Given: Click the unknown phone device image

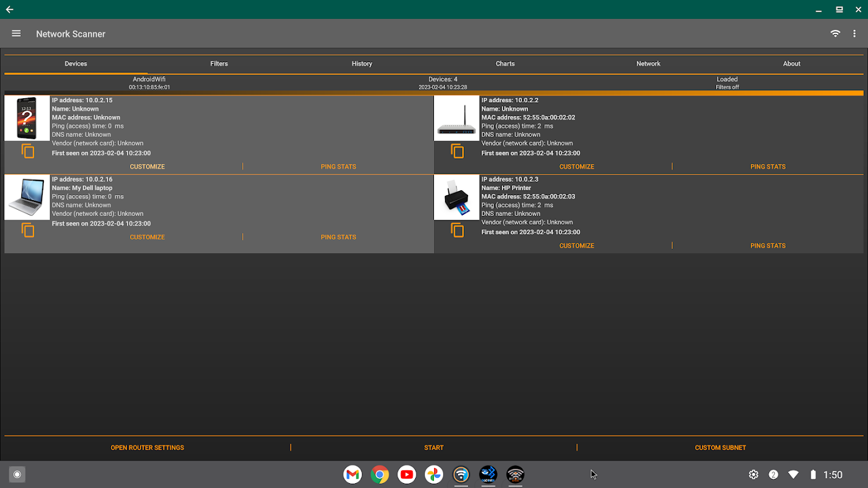Looking at the screenshot, I should [x=27, y=118].
